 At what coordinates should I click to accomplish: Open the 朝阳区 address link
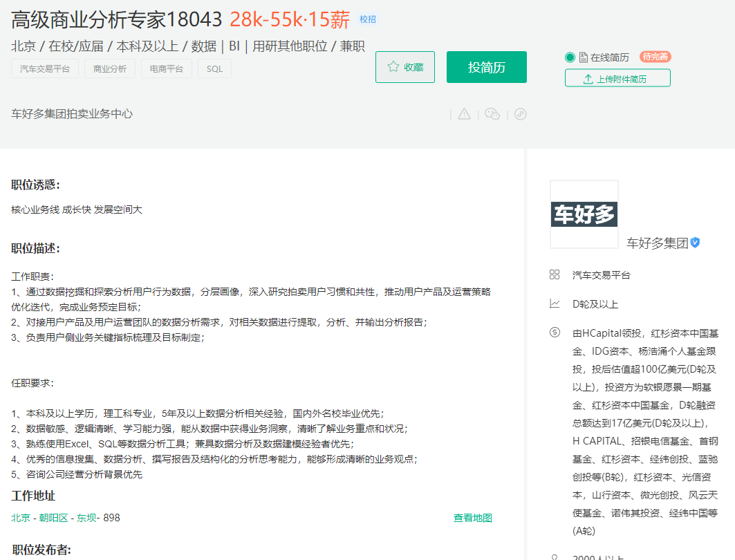pos(53,518)
